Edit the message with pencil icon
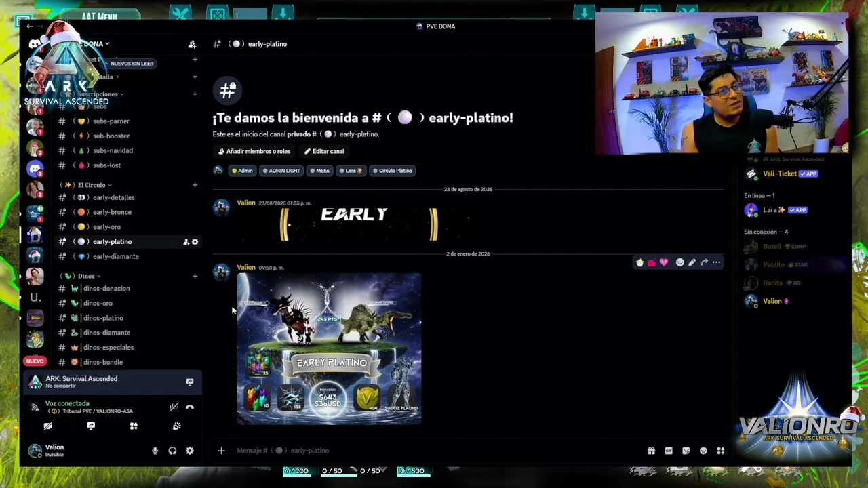 [x=692, y=262]
